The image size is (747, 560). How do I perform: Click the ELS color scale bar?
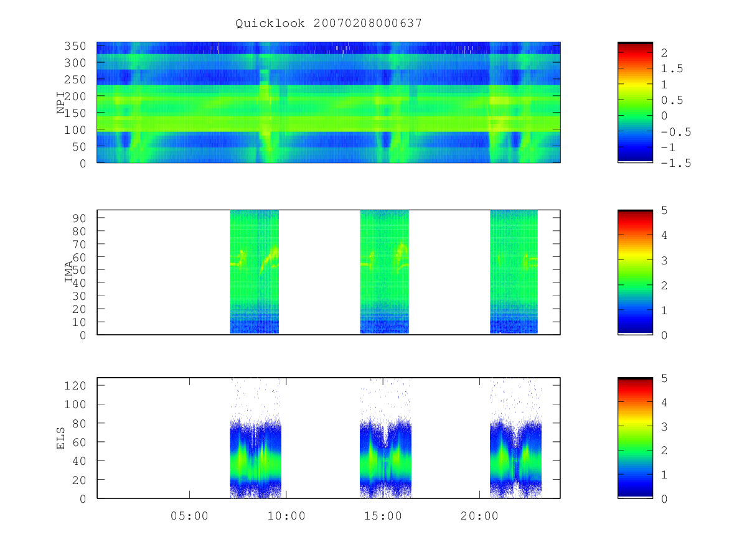pyautogui.click(x=635, y=438)
